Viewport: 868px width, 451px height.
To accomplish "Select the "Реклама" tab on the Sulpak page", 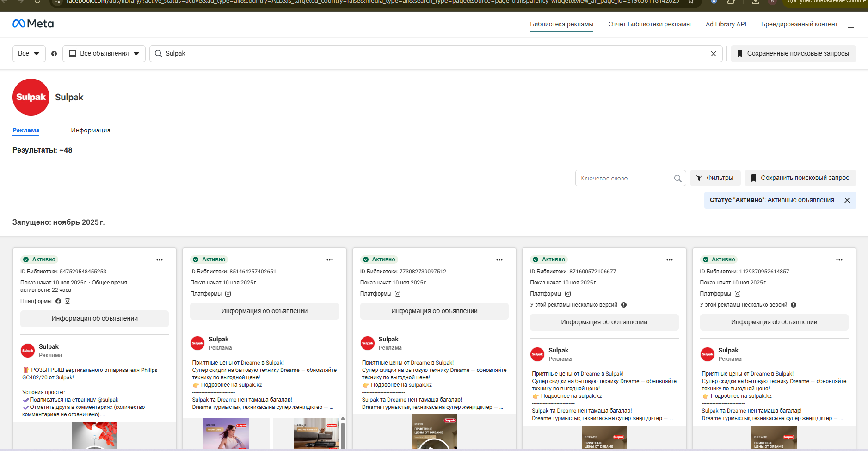I will pos(26,130).
